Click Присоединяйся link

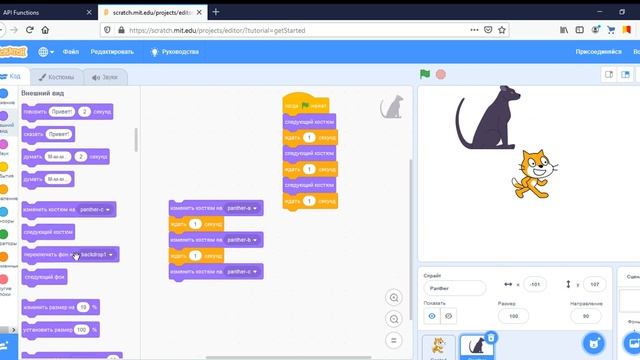click(598, 52)
